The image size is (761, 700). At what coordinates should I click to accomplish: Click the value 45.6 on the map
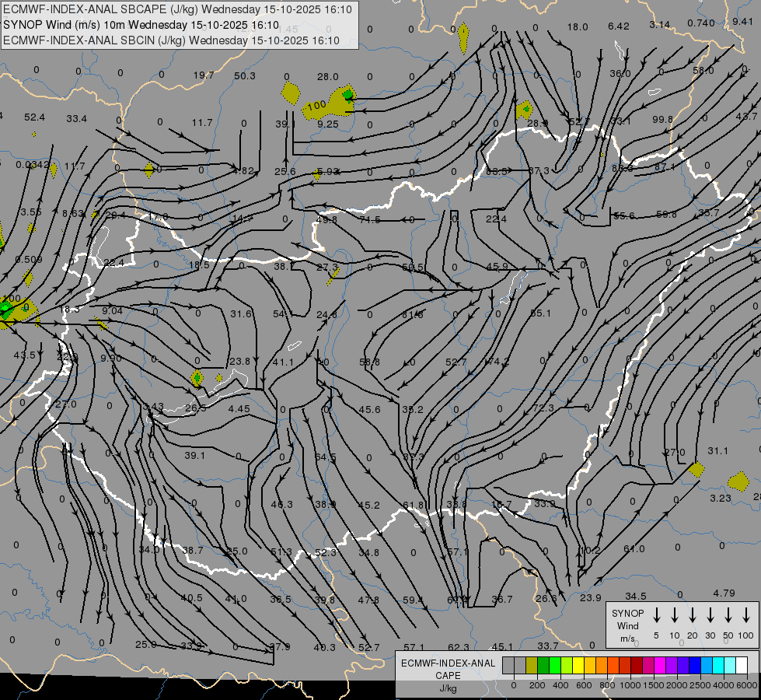click(x=369, y=410)
